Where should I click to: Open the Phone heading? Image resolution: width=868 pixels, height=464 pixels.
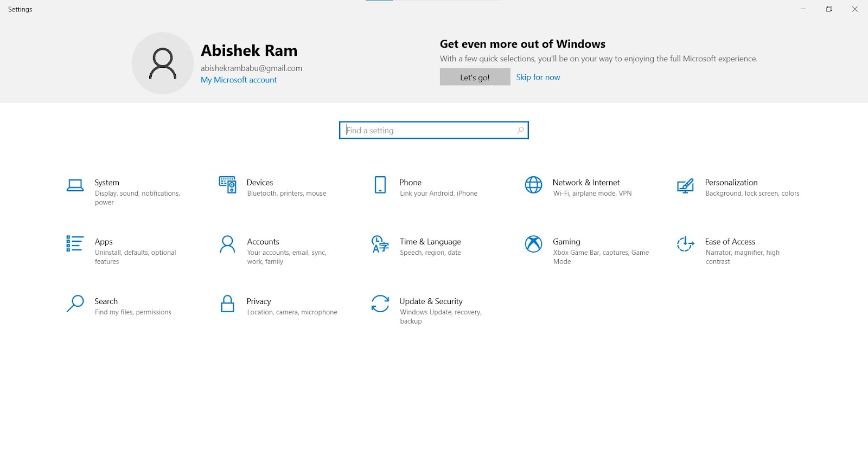411,183
